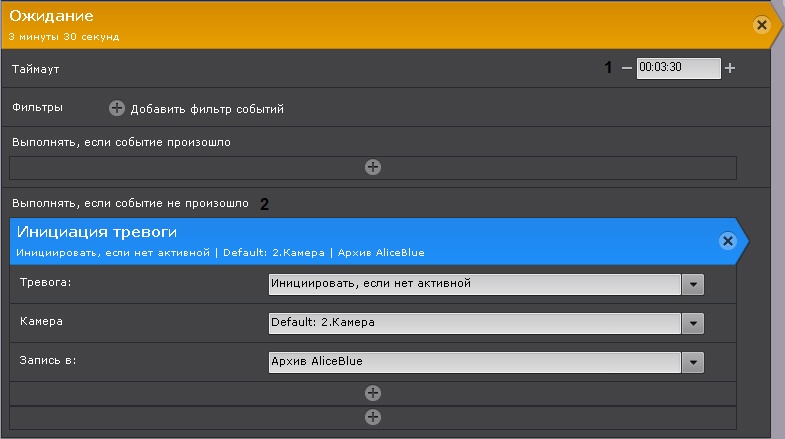
Task: Click the bottom-most plus add icon
Action: 373,416
